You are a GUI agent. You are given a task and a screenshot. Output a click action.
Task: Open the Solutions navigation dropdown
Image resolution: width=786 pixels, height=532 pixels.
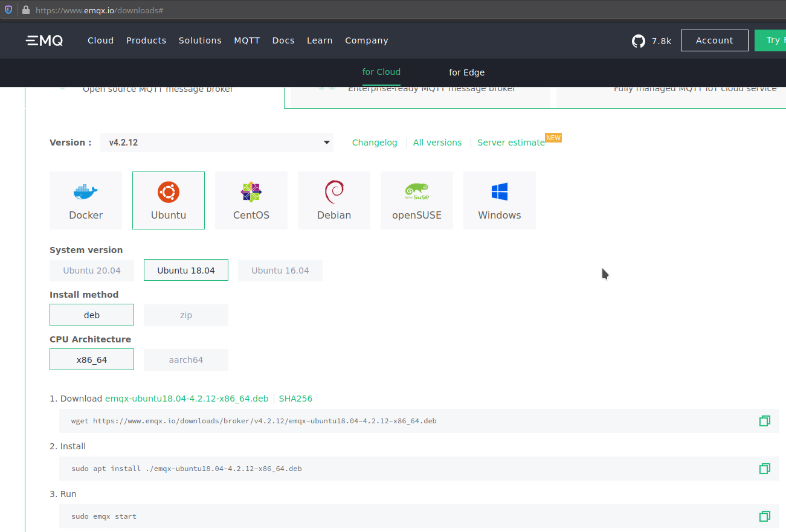[x=200, y=40]
